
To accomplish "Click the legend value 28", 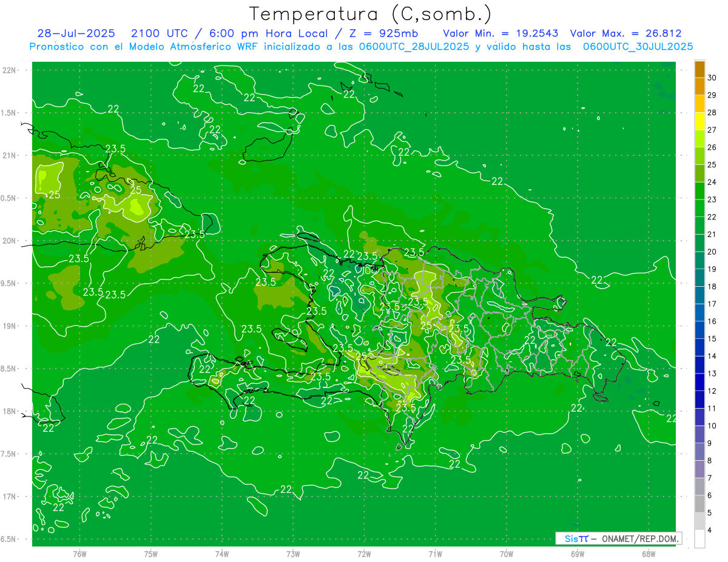I will point(712,113).
